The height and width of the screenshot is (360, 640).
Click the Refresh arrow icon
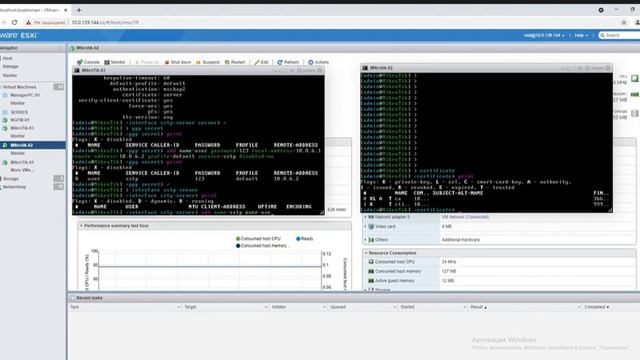point(280,62)
